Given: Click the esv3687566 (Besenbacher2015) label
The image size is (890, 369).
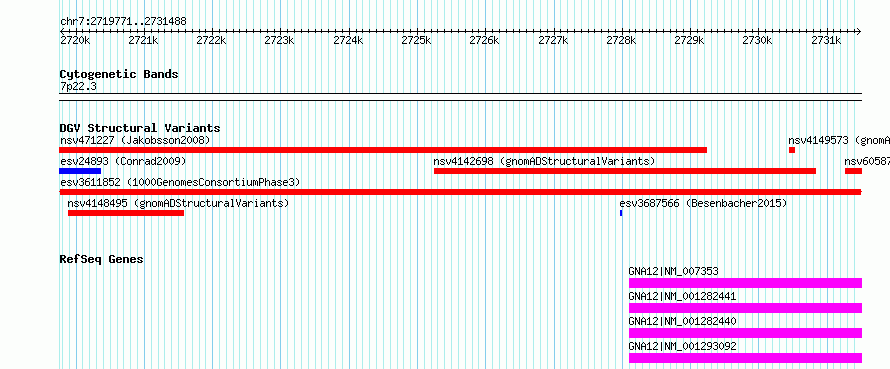Looking at the screenshot, I should coord(703,203).
